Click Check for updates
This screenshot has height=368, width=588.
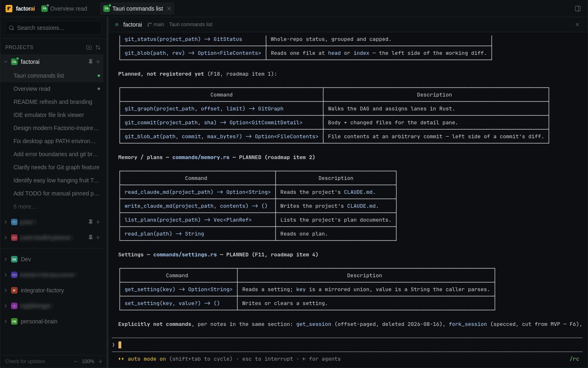coord(25,361)
